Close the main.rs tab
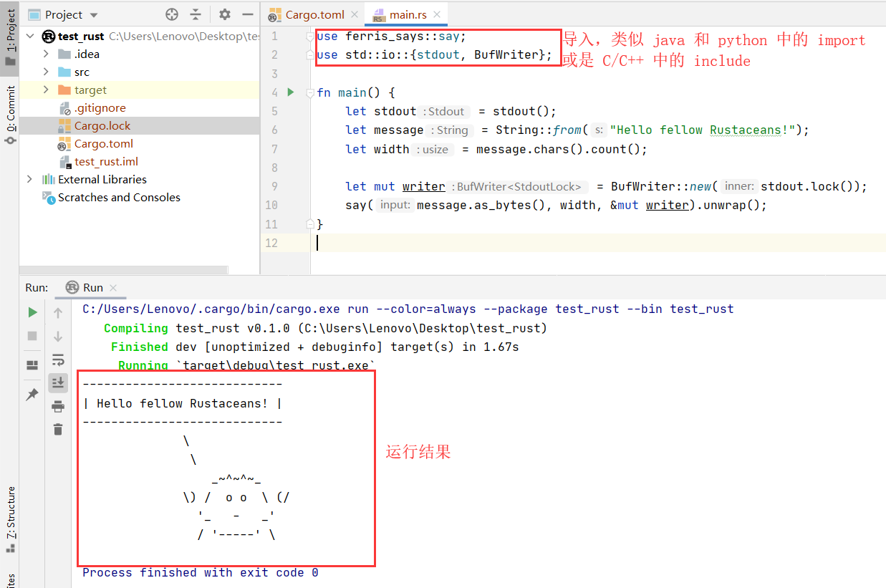Screen dimensions: 886x588 click(x=437, y=14)
